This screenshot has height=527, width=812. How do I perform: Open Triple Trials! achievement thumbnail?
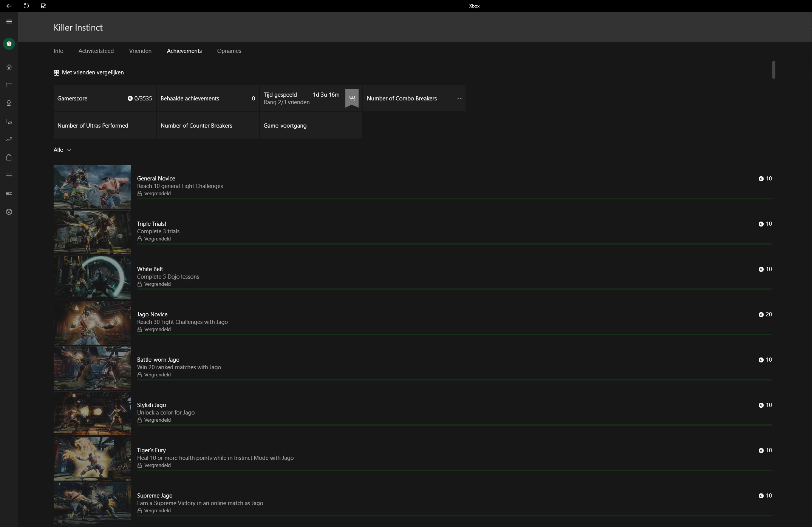pyautogui.click(x=92, y=232)
